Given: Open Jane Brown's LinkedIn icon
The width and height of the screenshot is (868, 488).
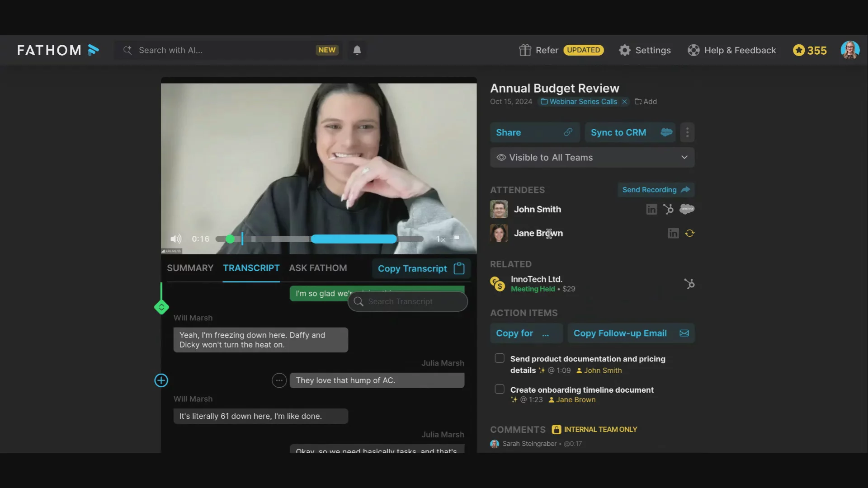Looking at the screenshot, I should pos(673,233).
